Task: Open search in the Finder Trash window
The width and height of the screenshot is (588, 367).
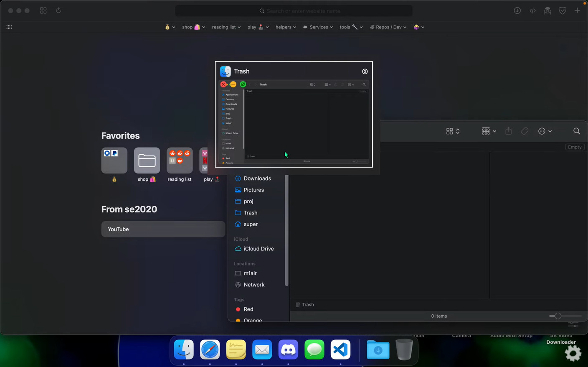Action: [577, 131]
